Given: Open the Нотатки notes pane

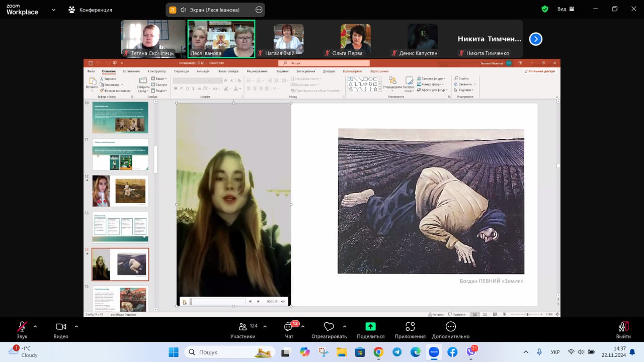Looking at the screenshot, I should tap(436, 314).
